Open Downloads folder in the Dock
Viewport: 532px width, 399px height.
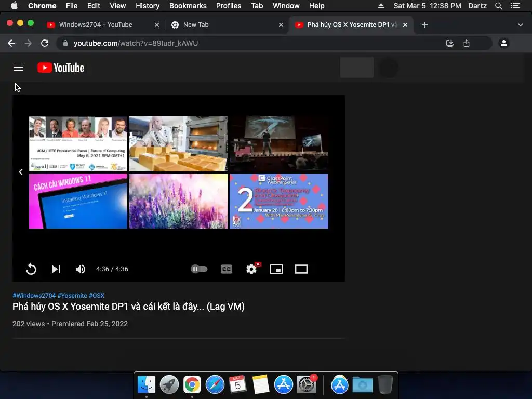click(x=362, y=385)
